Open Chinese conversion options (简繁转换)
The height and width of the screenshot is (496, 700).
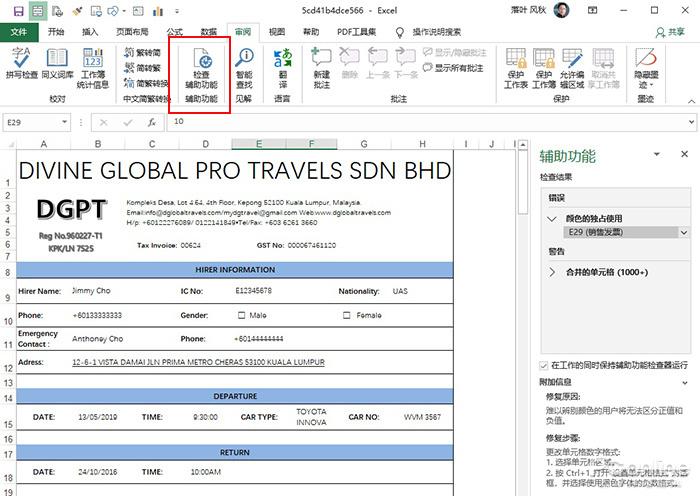tap(146, 83)
